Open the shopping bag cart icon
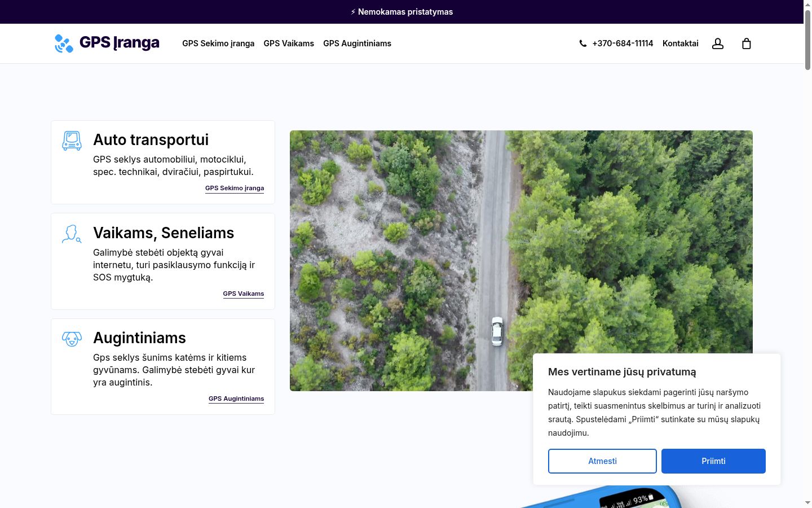 (x=746, y=43)
